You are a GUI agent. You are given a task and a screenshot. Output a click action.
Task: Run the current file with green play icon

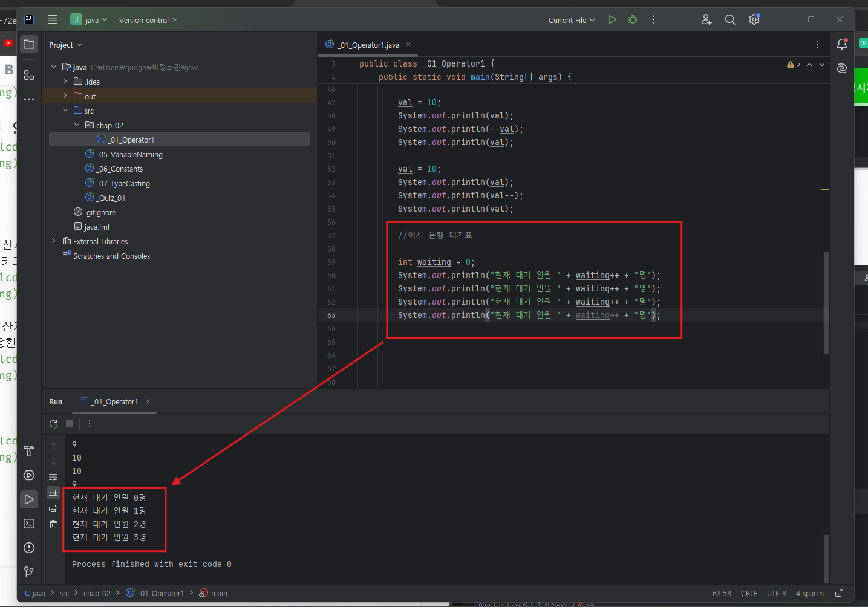click(x=612, y=19)
